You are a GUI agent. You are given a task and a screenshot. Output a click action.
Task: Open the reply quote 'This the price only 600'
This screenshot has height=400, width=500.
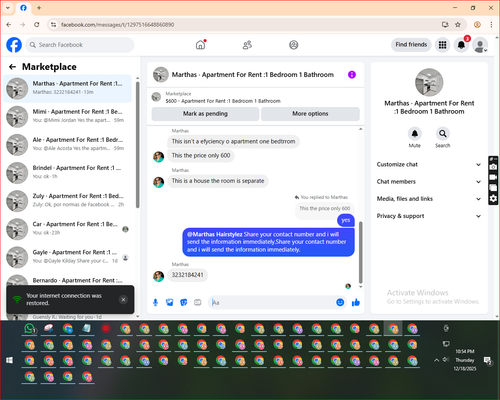point(324,209)
